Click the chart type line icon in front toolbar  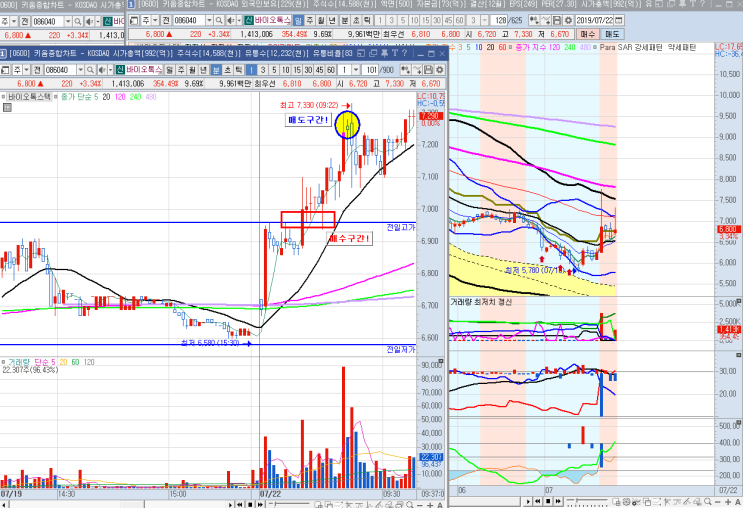(417, 70)
